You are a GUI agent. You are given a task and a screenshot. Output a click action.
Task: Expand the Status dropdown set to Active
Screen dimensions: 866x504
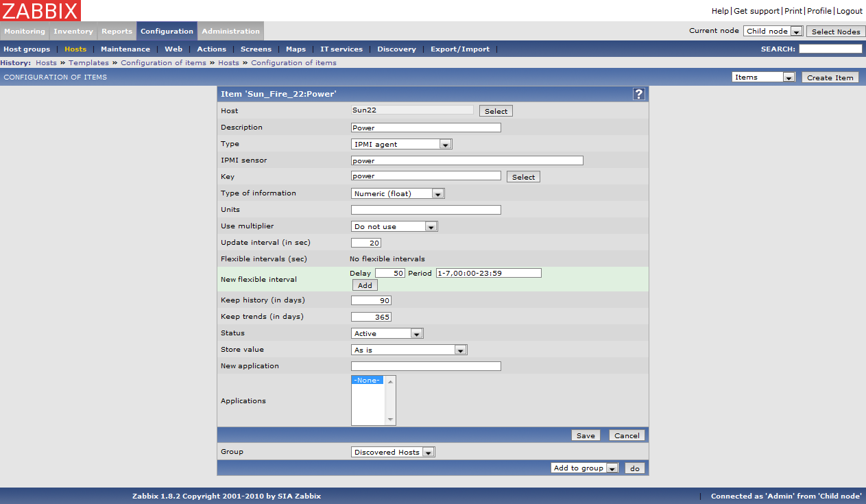tap(387, 333)
